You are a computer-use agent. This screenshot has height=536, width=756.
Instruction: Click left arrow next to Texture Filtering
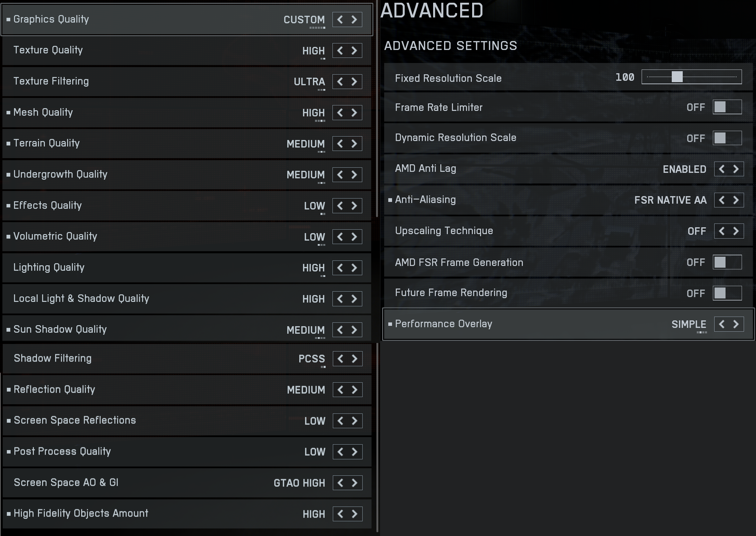(340, 81)
